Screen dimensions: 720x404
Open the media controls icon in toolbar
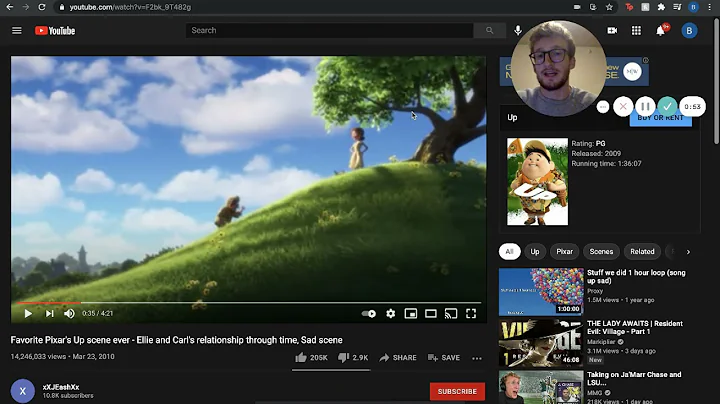point(677,7)
